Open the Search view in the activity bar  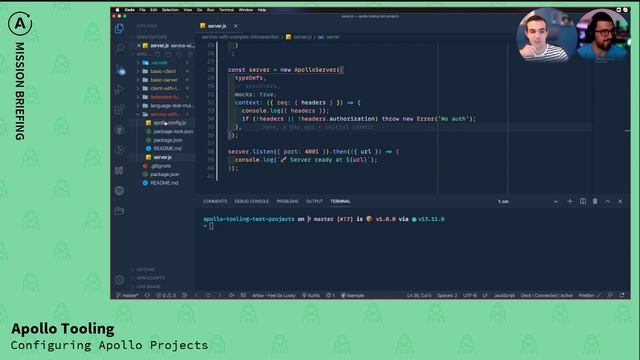click(119, 48)
